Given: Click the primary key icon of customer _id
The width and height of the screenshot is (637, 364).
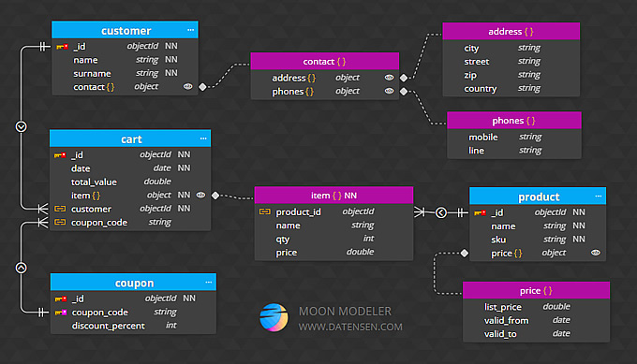Looking at the screenshot, I should click(62, 47).
